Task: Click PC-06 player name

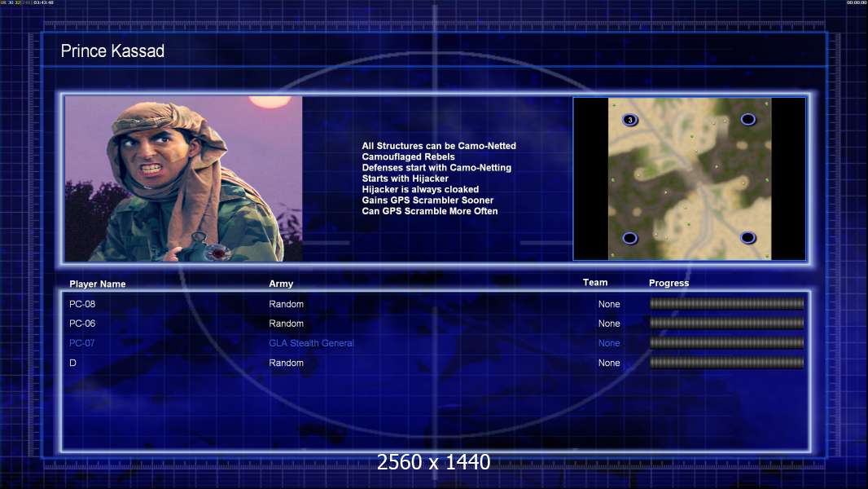Action: pos(82,324)
